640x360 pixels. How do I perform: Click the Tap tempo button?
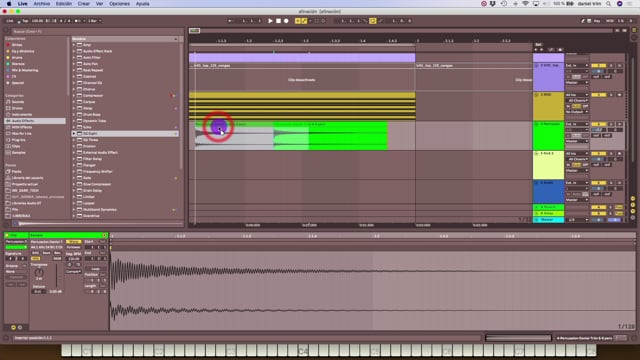[25, 21]
